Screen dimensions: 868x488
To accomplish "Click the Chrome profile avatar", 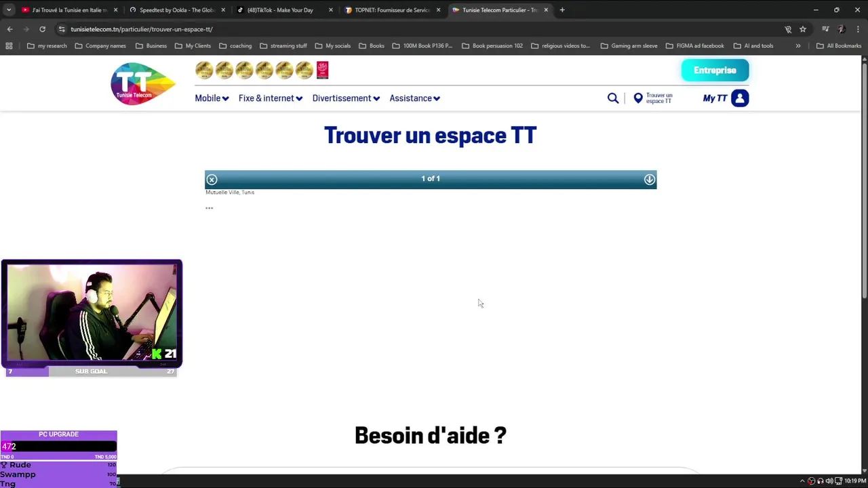I will (842, 29).
